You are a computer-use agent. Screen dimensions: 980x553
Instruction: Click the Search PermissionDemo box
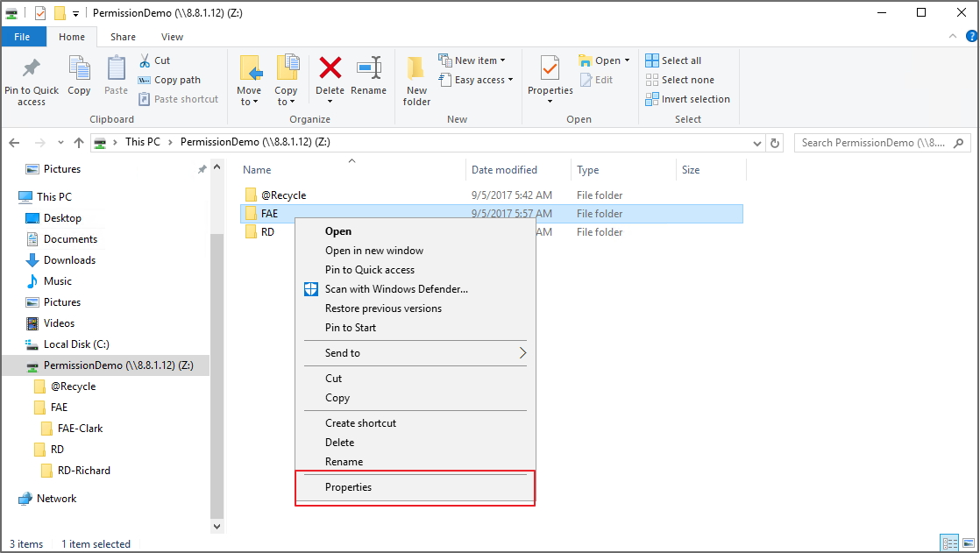(x=883, y=143)
